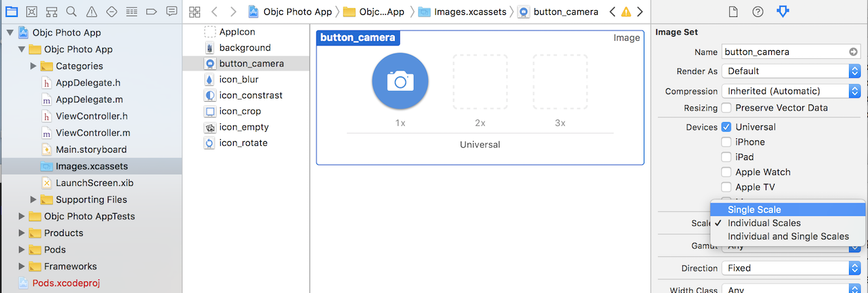This screenshot has width=868, height=293.
Task: Open the related items grid menu
Action: pyautogui.click(x=195, y=12)
